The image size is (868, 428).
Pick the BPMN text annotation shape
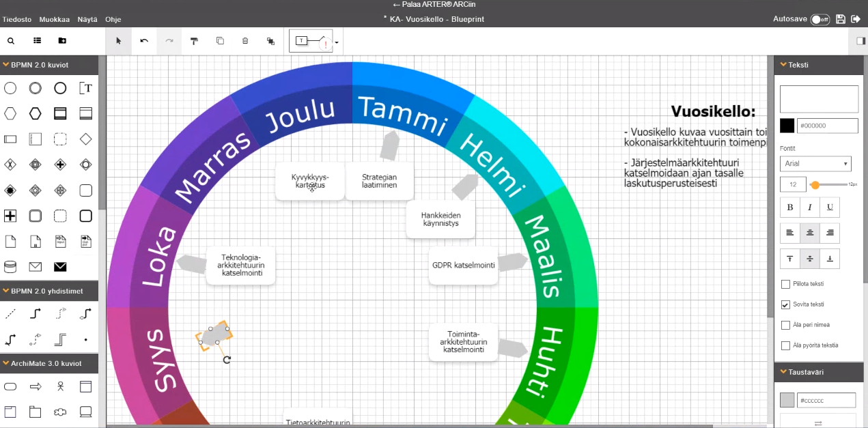85,88
